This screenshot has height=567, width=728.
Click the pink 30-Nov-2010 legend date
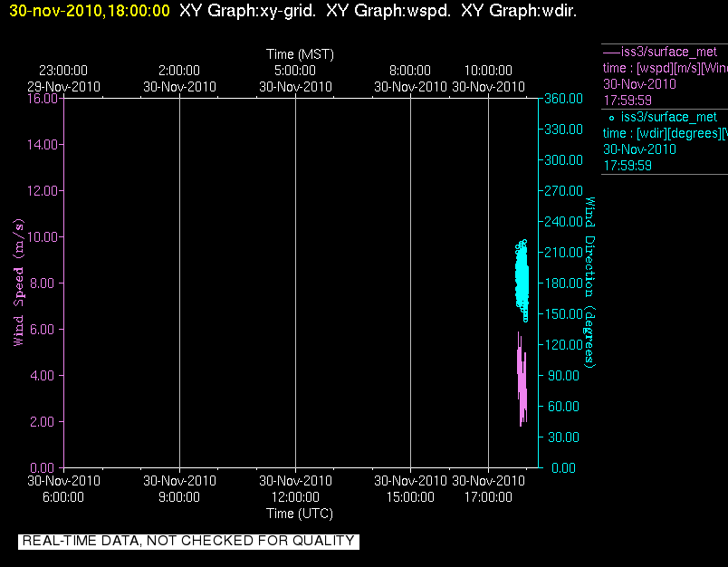click(x=639, y=84)
